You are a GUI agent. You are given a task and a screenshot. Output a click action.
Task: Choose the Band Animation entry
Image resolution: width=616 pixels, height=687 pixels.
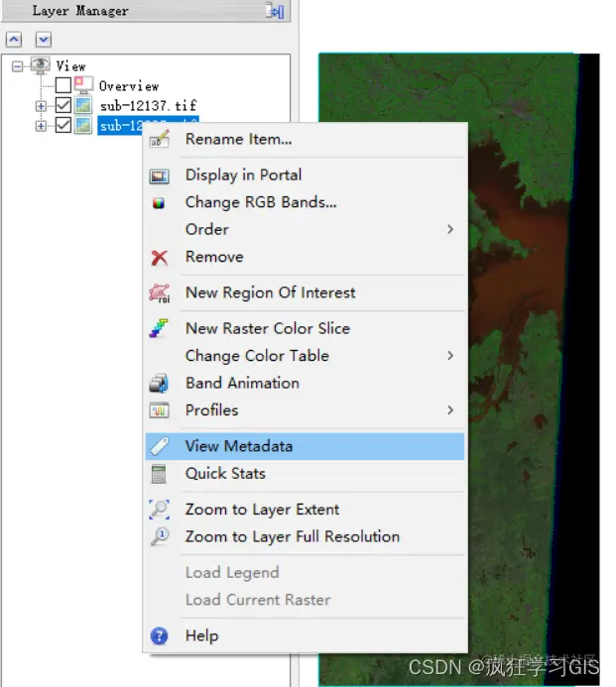[x=305, y=383]
